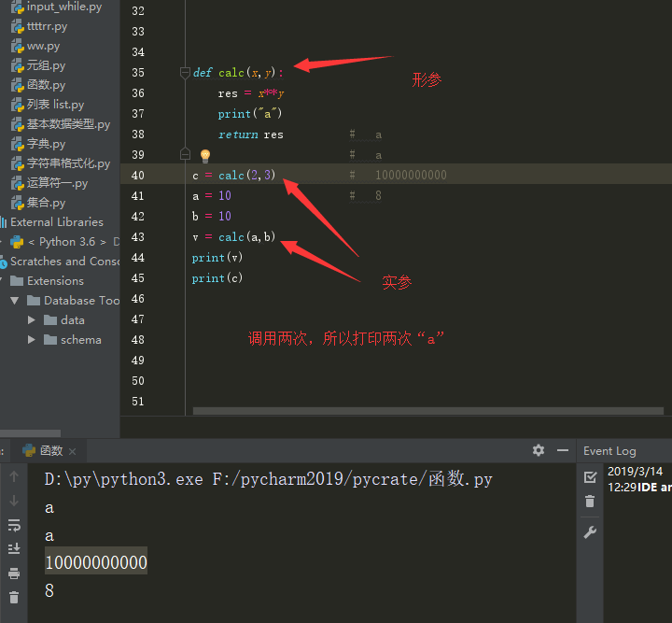Open ttttrr.py file

[x=48, y=26]
